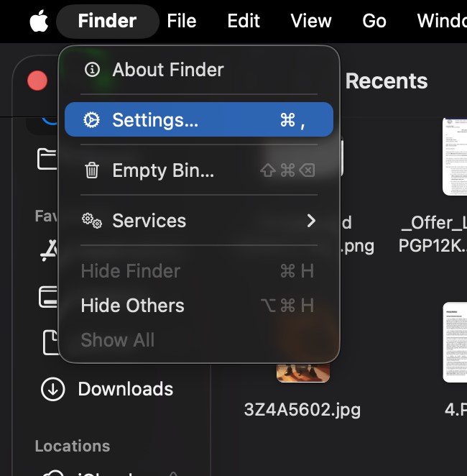Click the bin icon beside Empty Bin…
467x476 pixels.
[x=91, y=170]
